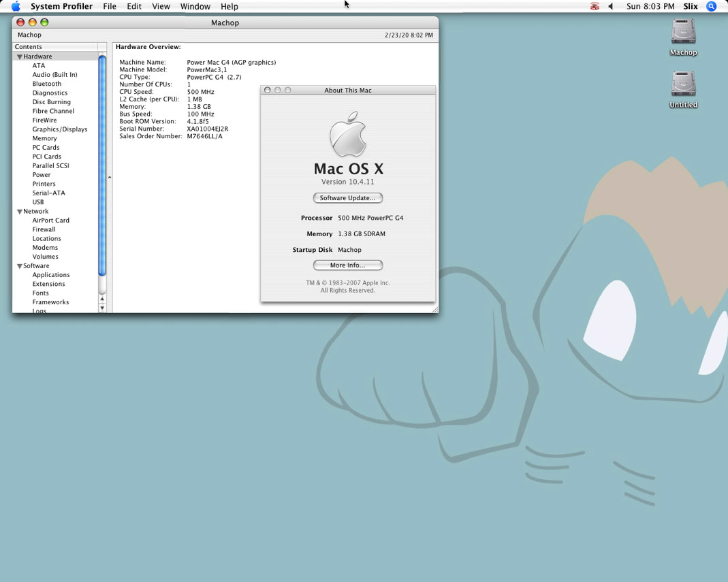Click the Boot ROM Version value 4.1.8f5
The image size is (728, 582).
pyautogui.click(x=197, y=122)
